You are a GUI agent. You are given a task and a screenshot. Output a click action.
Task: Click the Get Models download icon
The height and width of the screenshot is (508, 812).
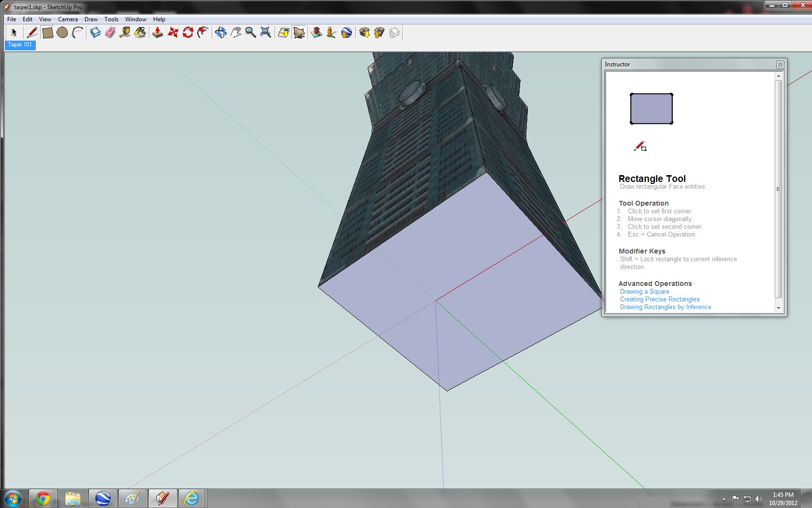[x=364, y=32]
